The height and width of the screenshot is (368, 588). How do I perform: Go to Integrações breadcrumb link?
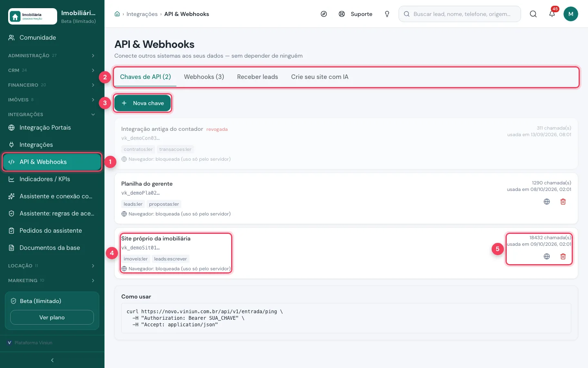coord(142,14)
